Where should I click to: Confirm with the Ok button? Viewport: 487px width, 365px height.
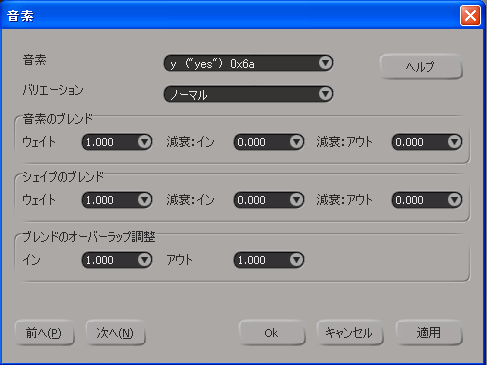[272, 333]
